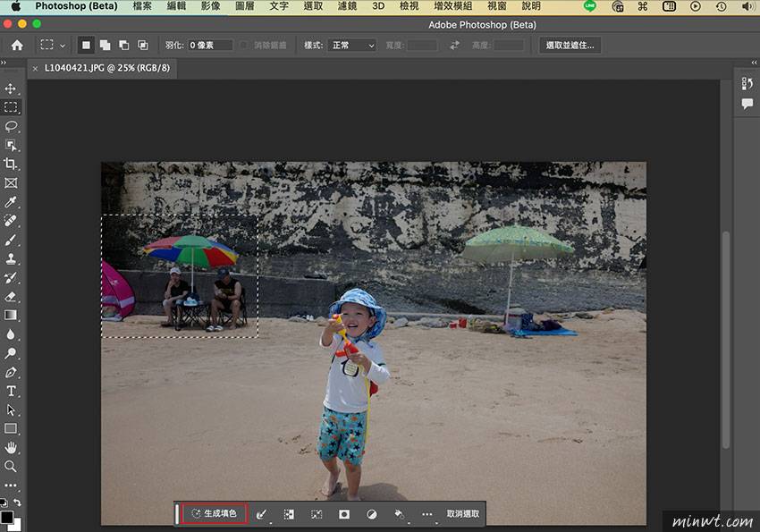Select the Lasso tool
Viewport: 760px width, 532px height.
(12, 126)
